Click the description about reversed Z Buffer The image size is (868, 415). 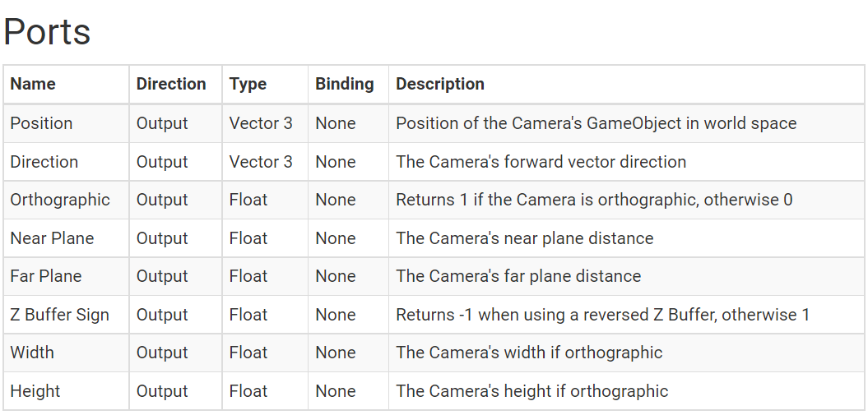(603, 315)
